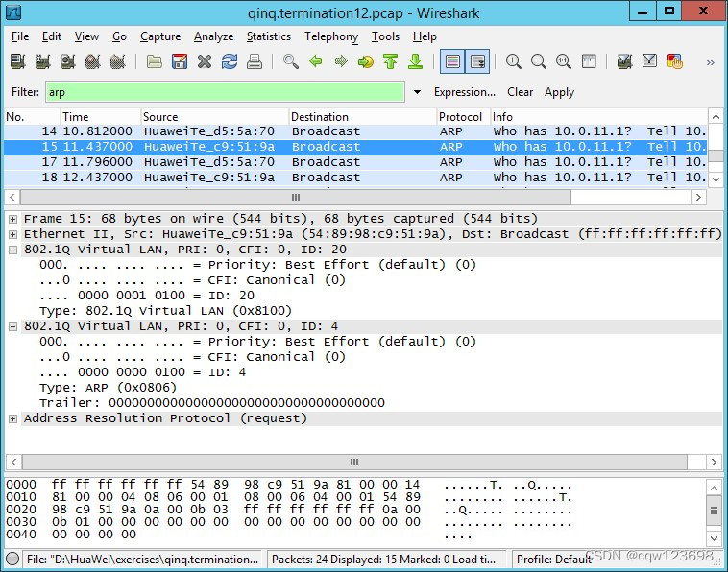Click Profile: Default in status bar
Screen dimensions: 728x572
pyautogui.click(x=554, y=560)
